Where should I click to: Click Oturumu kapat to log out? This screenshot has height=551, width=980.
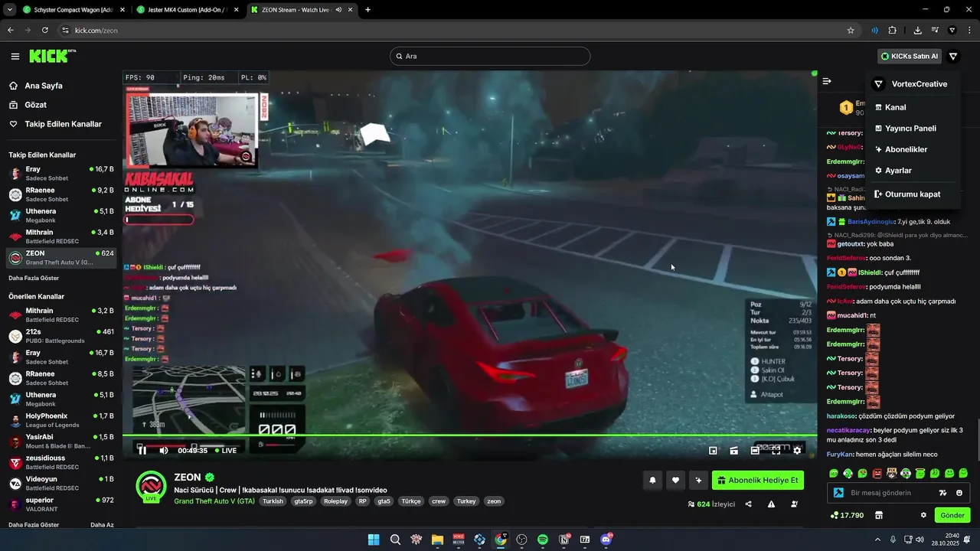(913, 194)
